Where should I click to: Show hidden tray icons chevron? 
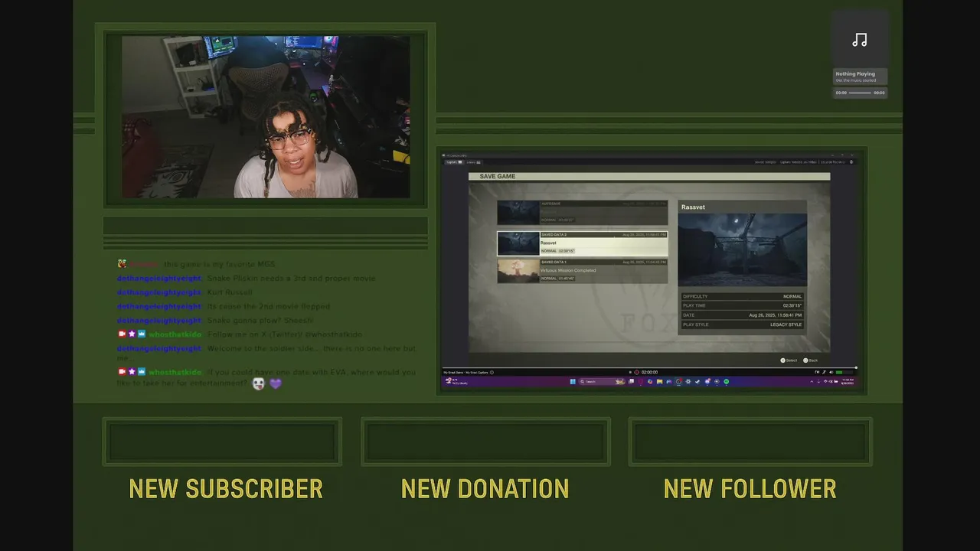pyautogui.click(x=812, y=381)
